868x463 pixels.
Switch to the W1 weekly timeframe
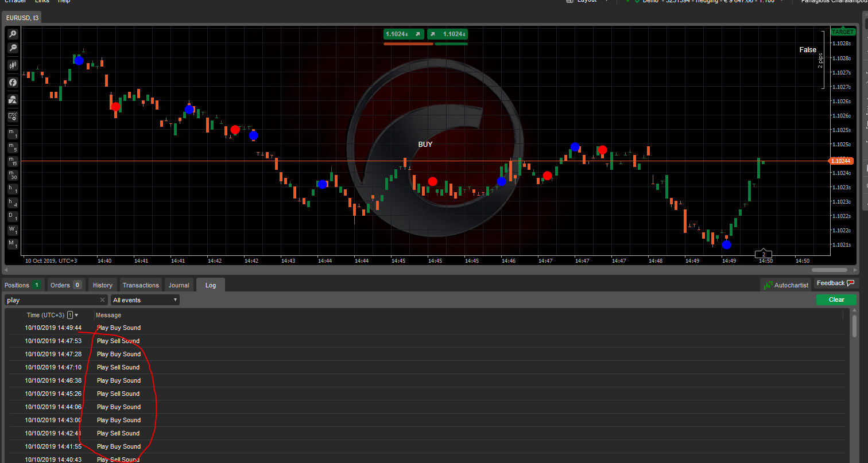coord(12,230)
